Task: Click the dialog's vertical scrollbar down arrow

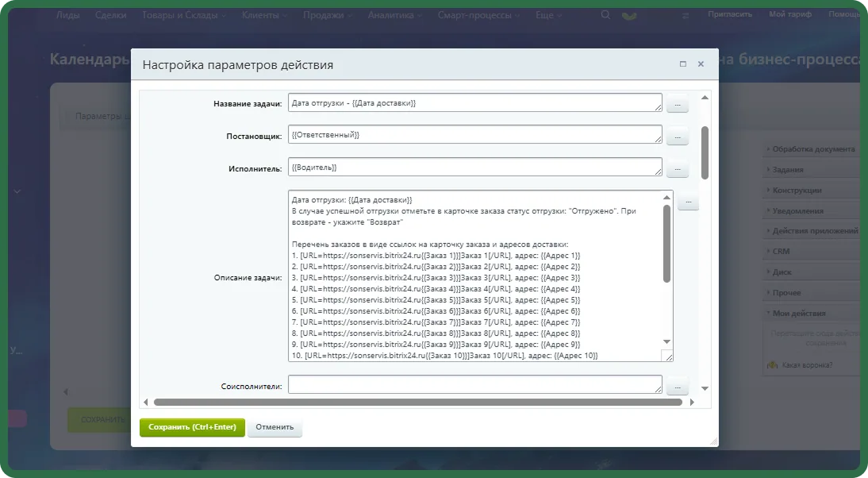Action: [x=705, y=389]
